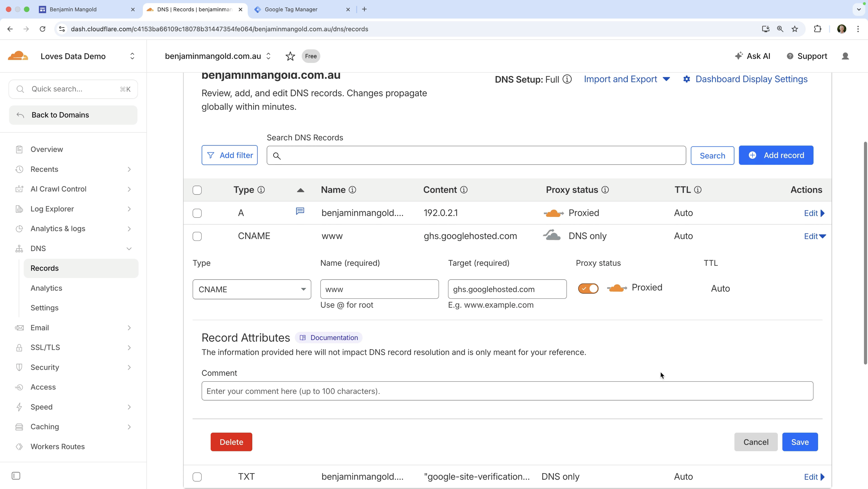Click the Cloudflare logo icon
Image resolution: width=868 pixels, height=489 pixels.
[18, 56]
